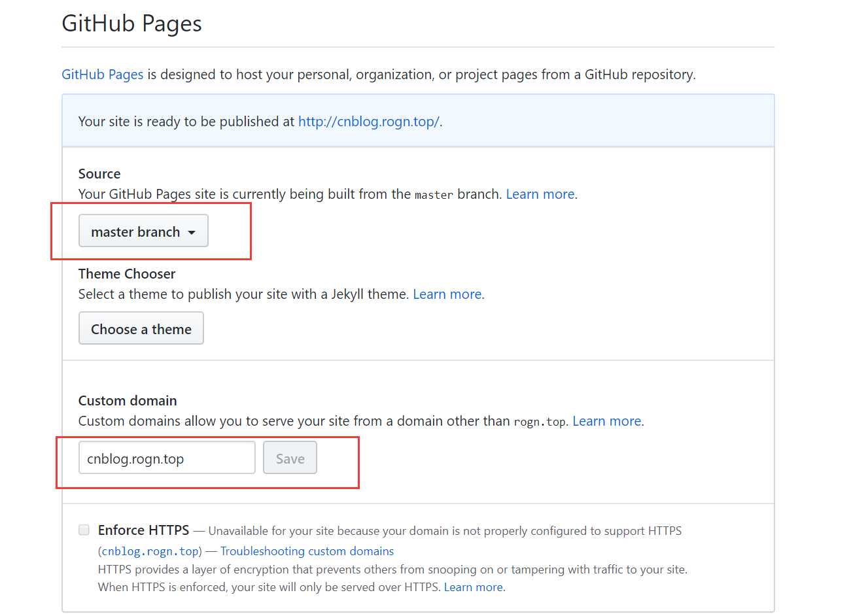Image resolution: width=868 pixels, height=614 pixels.
Task: Click the Theme Chooser section heading
Action: pyautogui.click(x=127, y=274)
